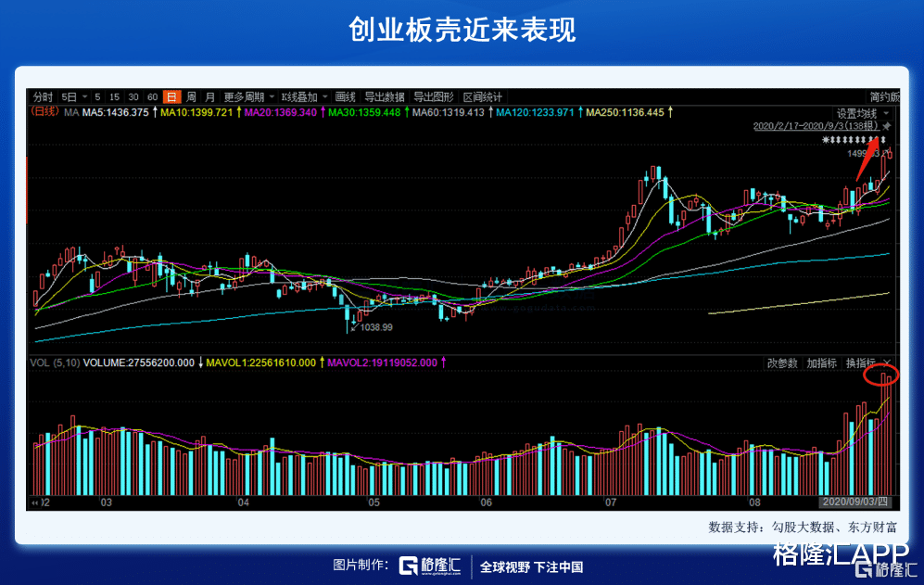Click the MA30:1359.448 indicator value

364,112
